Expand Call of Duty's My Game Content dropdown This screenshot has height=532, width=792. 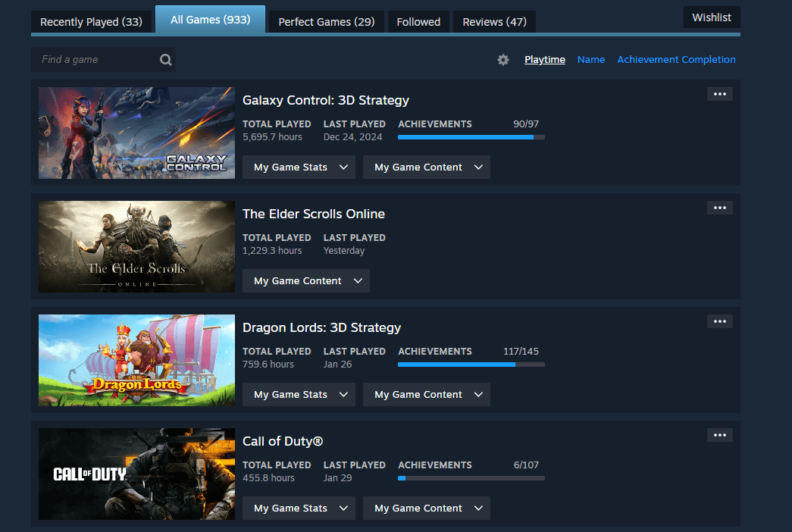(x=426, y=509)
